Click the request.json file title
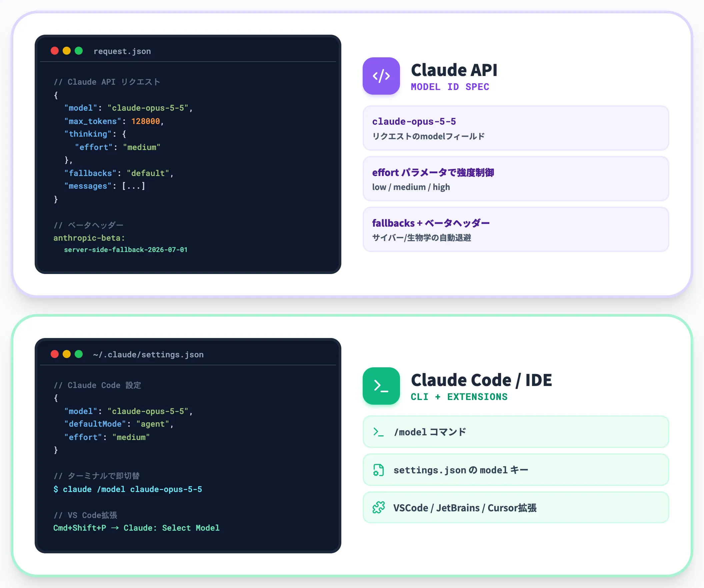The height and width of the screenshot is (588, 704). 122,51
